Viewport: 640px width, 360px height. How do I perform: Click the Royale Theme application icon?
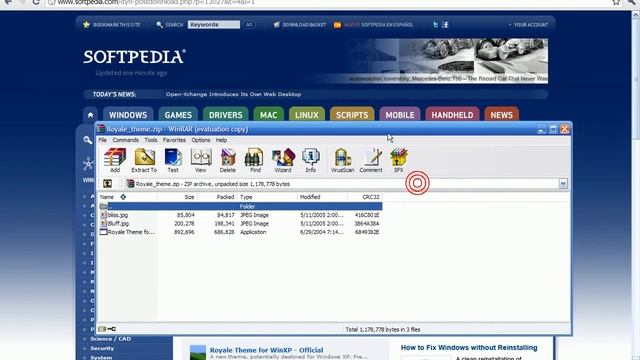(x=104, y=232)
